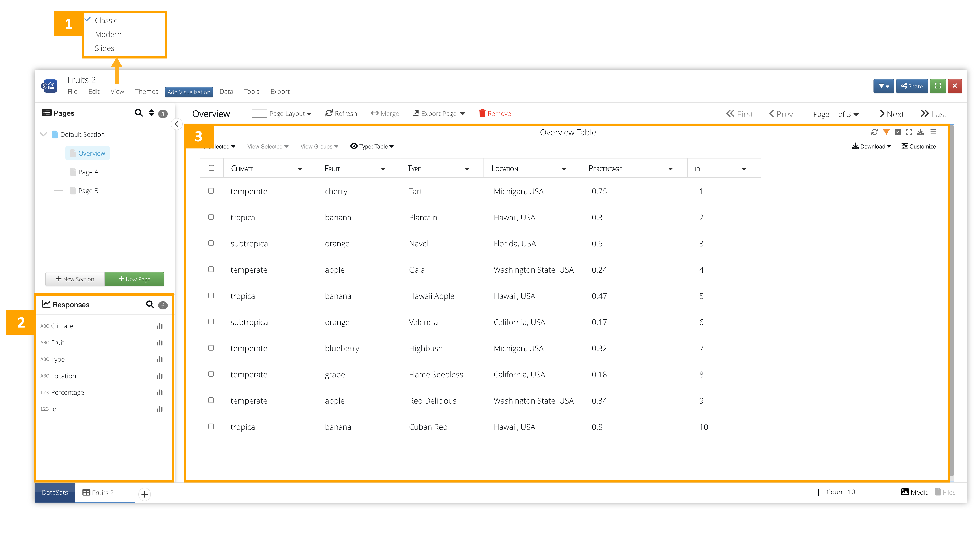Screen dimensions: 980x533
Task: Click the checkmark select icon in table header
Action: click(x=898, y=132)
